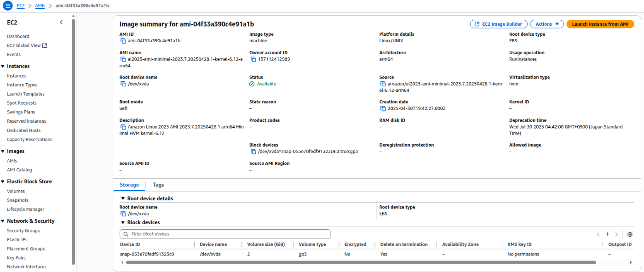Collapse the Block devices section
The image size is (644, 272).
(x=123, y=222)
